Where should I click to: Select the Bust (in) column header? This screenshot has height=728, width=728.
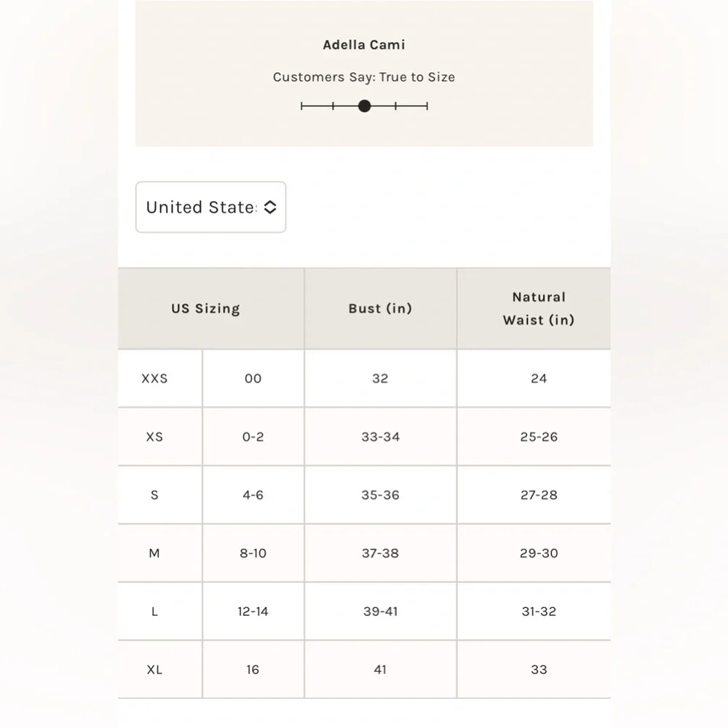[x=380, y=308]
